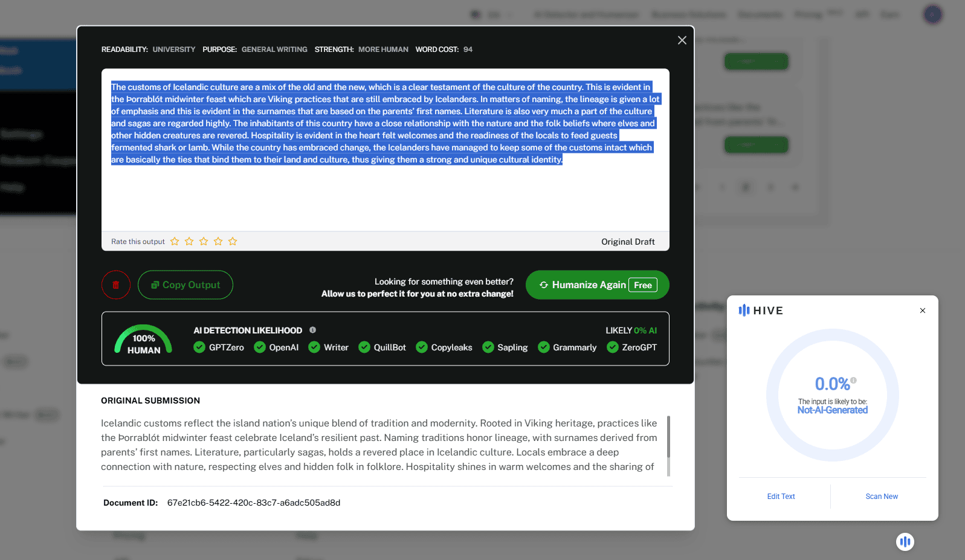
Task: Click the Original Draft label
Action: [x=628, y=242]
